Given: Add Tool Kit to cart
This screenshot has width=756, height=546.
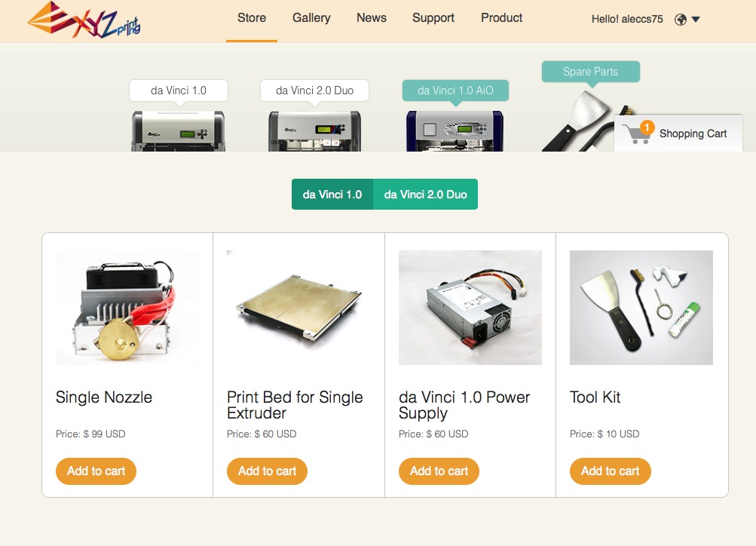Looking at the screenshot, I should click(610, 471).
